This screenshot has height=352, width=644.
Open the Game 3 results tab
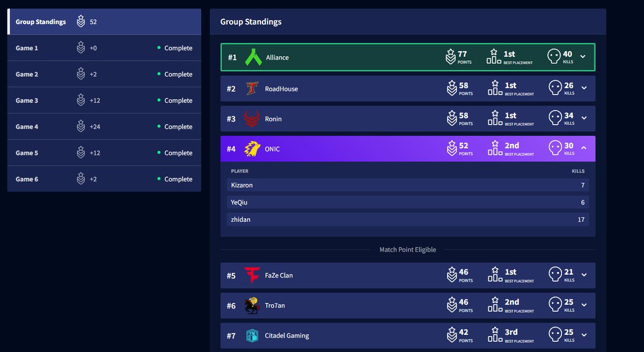pyautogui.click(x=104, y=100)
